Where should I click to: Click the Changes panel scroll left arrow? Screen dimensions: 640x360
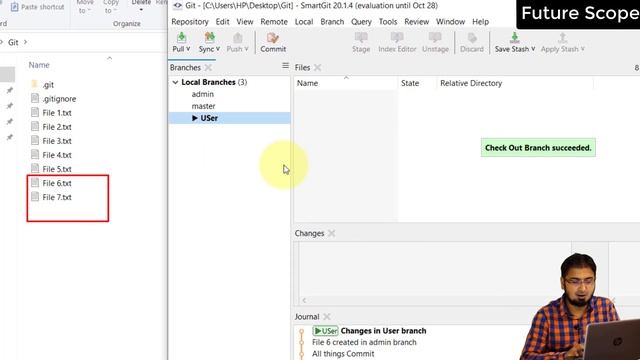click(304, 300)
